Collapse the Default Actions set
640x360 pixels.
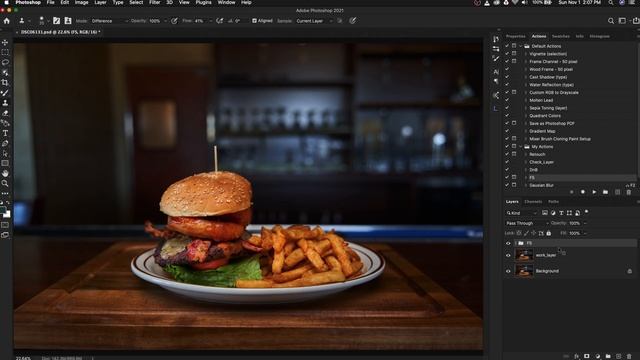coord(521,46)
